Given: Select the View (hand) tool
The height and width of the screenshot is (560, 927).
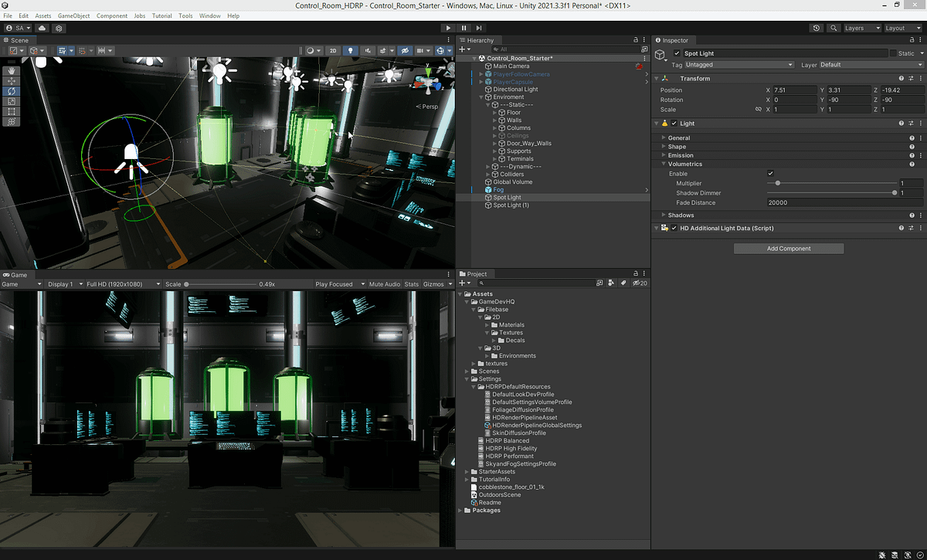Looking at the screenshot, I should (12, 71).
